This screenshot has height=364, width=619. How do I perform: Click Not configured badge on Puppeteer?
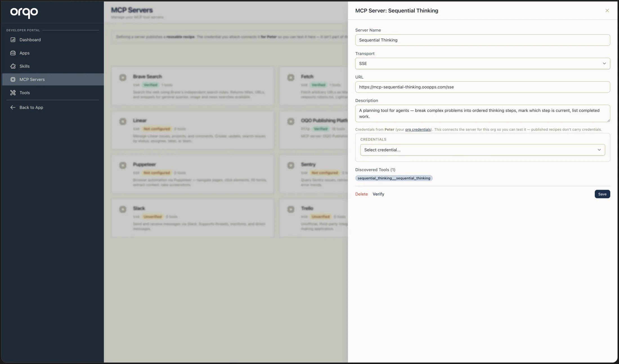(x=157, y=173)
